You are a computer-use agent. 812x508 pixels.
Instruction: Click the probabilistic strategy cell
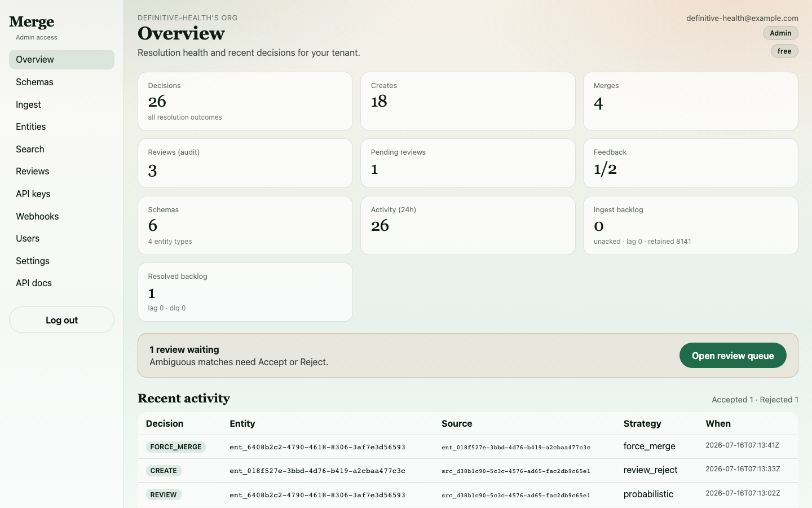tap(648, 494)
